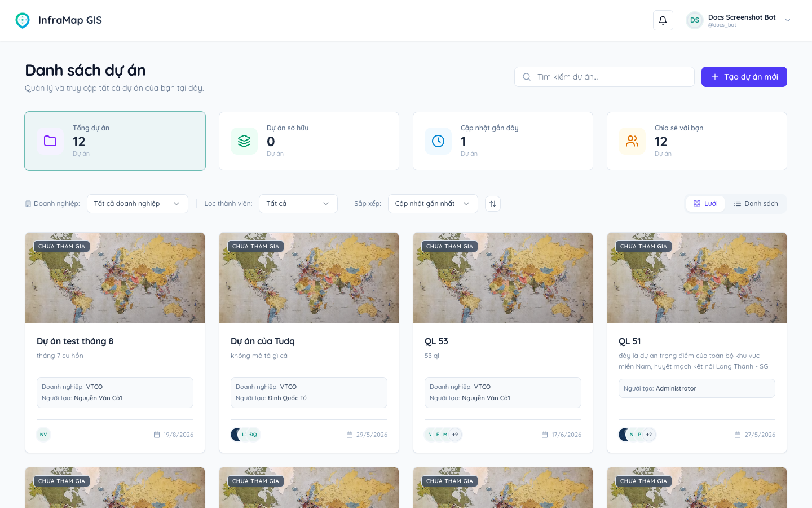Click the CHƯA THAM GIA badge on QL 53

tap(450, 246)
